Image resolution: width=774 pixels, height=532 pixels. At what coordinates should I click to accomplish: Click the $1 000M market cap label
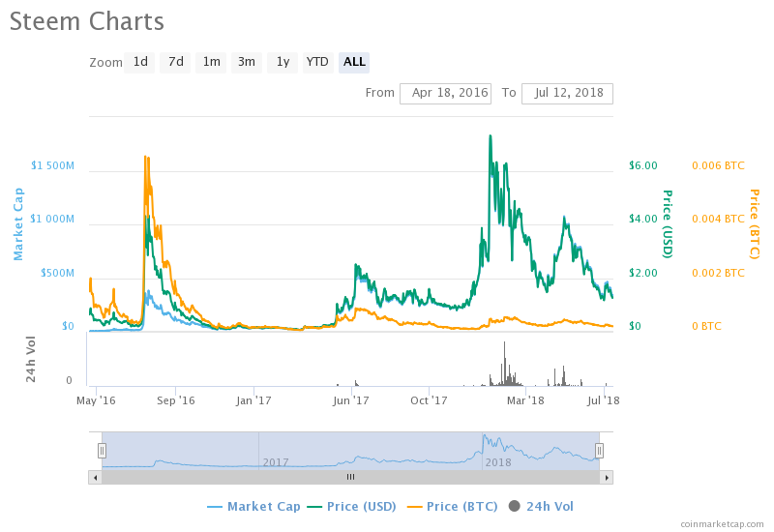click(x=52, y=219)
